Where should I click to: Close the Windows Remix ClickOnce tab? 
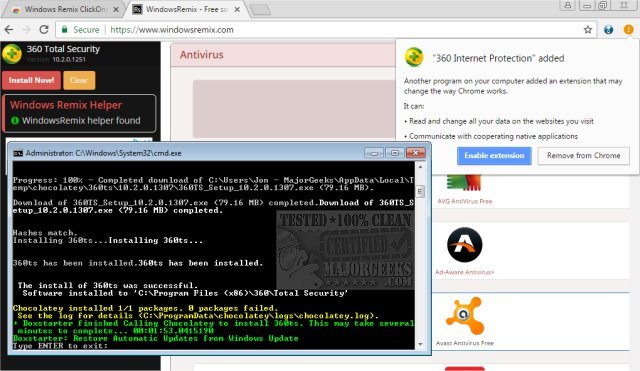116,9
